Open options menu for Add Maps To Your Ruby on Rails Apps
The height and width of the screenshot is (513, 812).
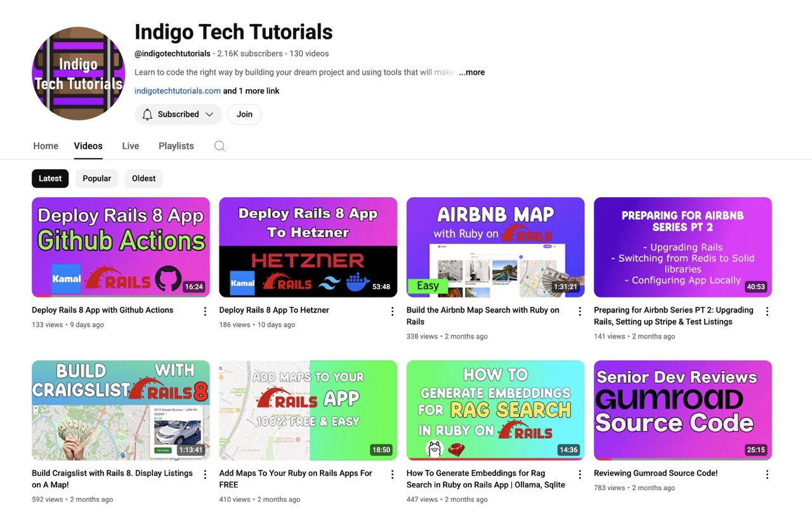click(392, 474)
